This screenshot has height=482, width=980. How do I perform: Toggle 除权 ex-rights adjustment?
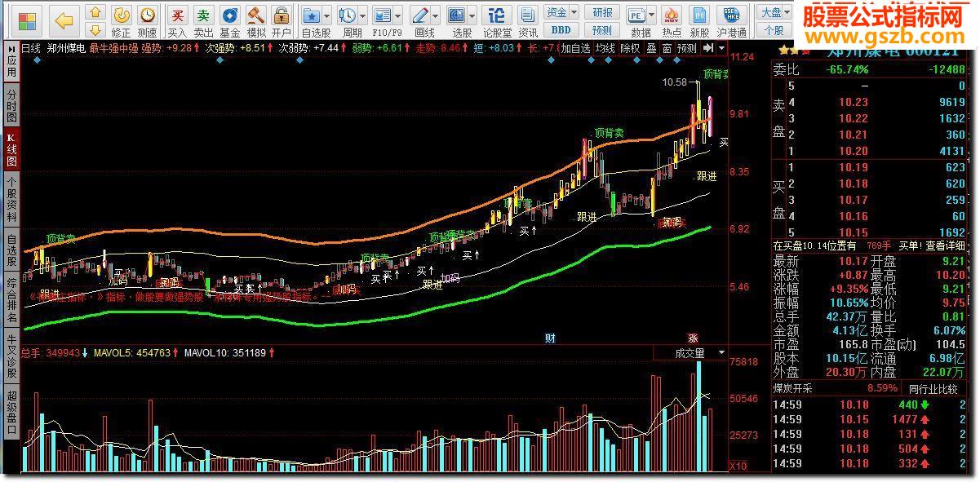(630, 48)
